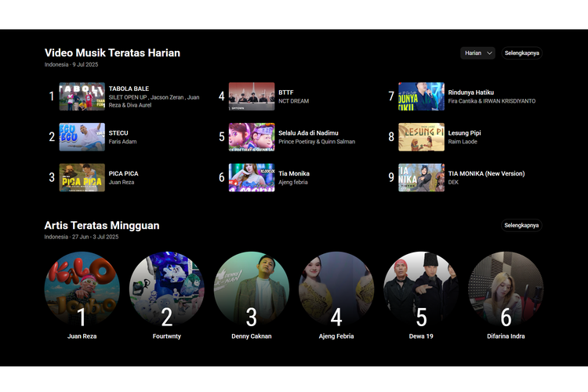The width and height of the screenshot is (588, 392).
Task: Select Denny Caknan artist avatar
Action: [252, 289]
